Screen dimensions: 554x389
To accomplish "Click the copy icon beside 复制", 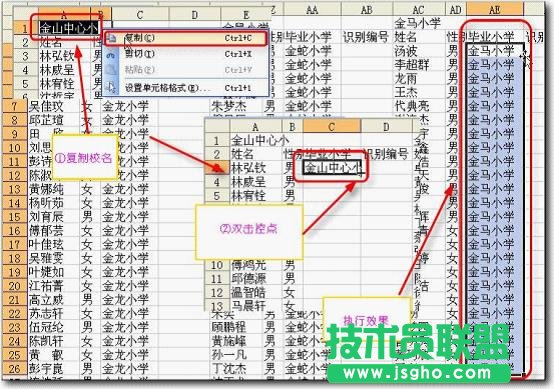I will (112, 38).
